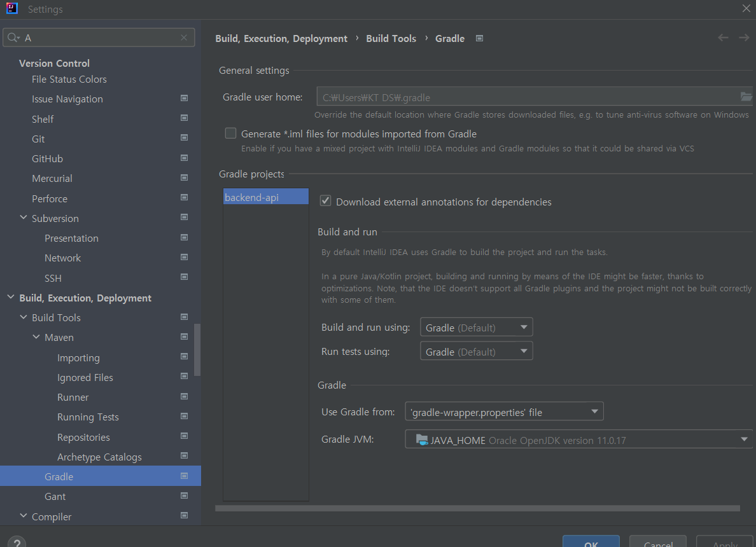Open Archetype Catalogs settings page
756x547 pixels.
99,457
